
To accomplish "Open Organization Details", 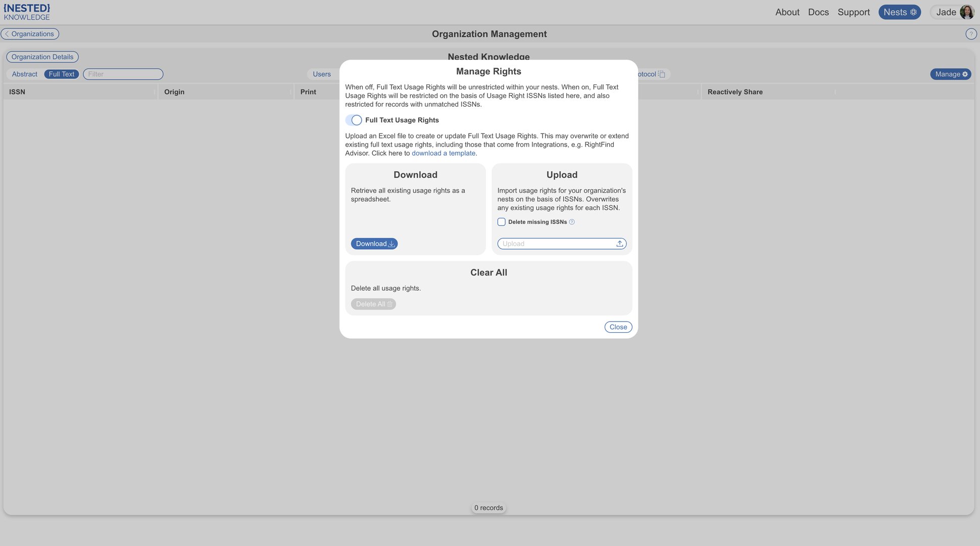I will pos(42,57).
